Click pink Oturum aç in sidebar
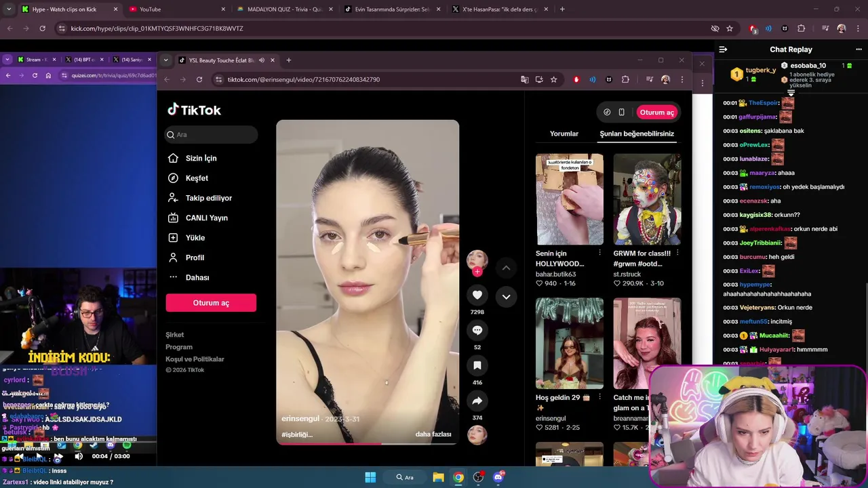 point(211,303)
